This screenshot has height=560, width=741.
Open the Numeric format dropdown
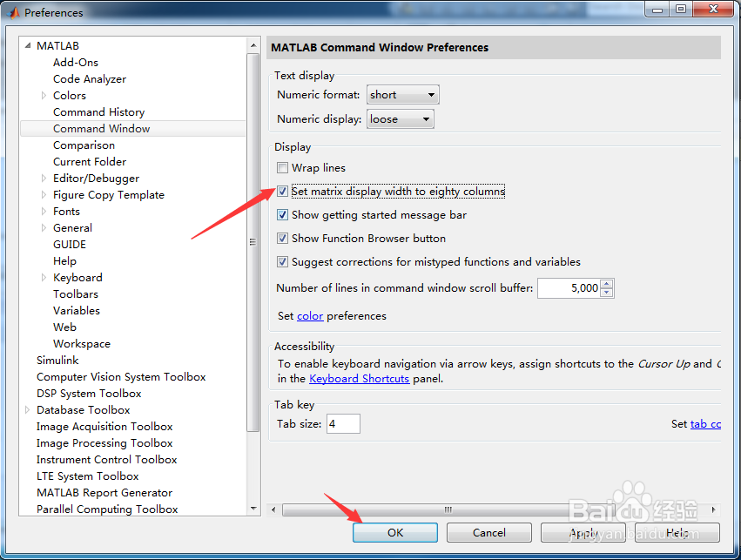[x=402, y=95]
